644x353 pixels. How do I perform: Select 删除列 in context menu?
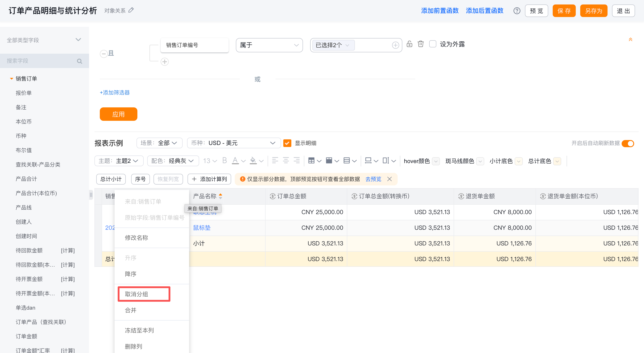click(x=151, y=346)
